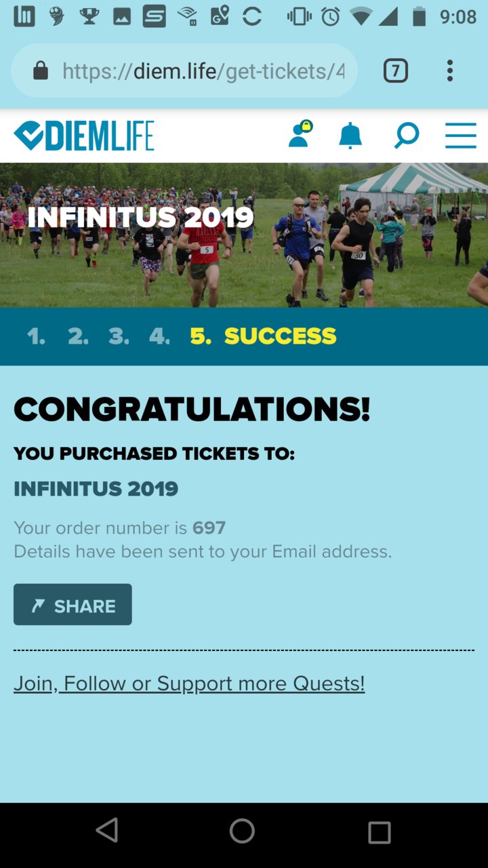
Task: Tap the Android back navigation button
Action: point(107,831)
